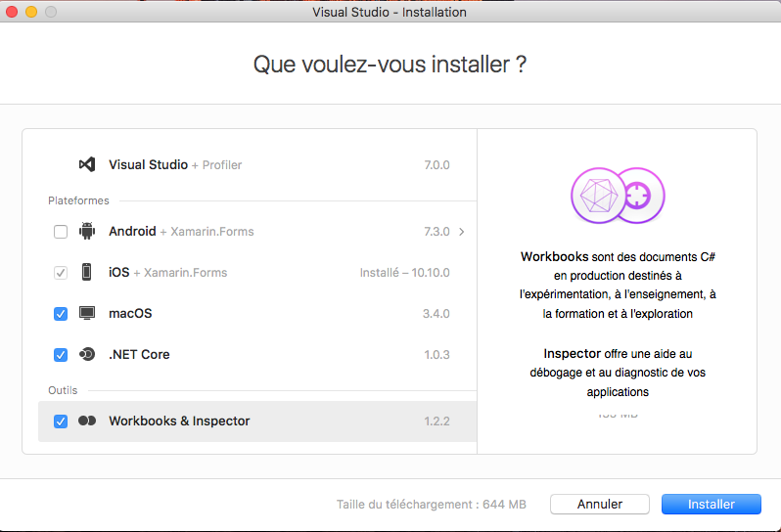Expand Android details chevron
The width and height of the screenshot is (781, 532).
coord(462,232)
